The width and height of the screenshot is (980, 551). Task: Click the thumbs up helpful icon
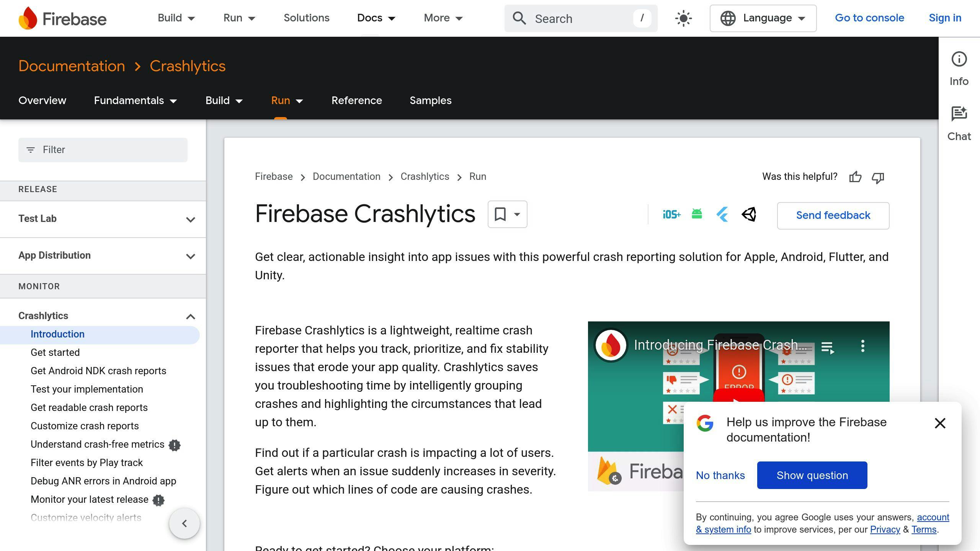[855, 177]
